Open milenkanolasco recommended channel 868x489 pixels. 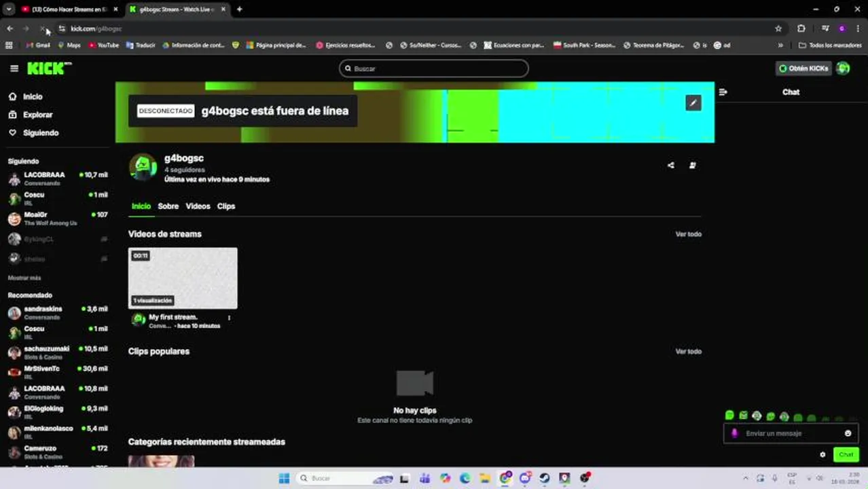coord(58,432)
